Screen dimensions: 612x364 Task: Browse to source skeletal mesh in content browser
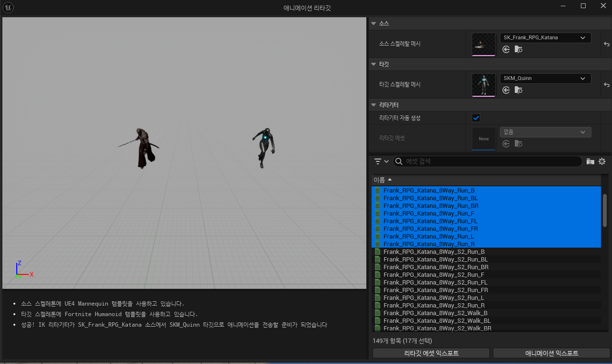tap(519, 49)
